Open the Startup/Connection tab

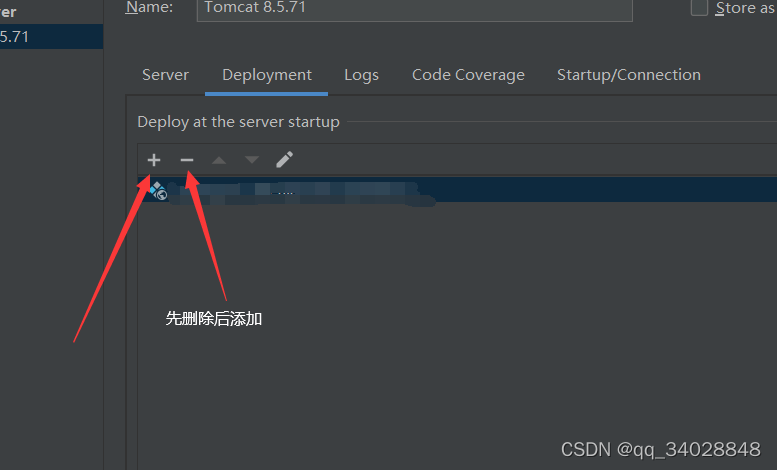(x=629, y=75)
